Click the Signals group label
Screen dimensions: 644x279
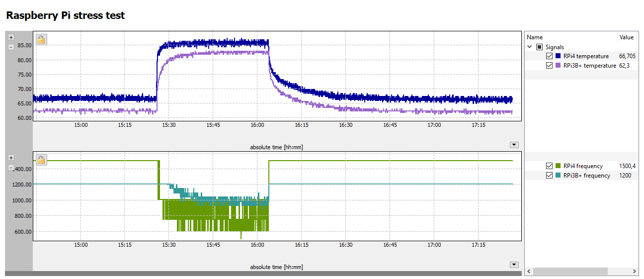[x=555, y=47]
